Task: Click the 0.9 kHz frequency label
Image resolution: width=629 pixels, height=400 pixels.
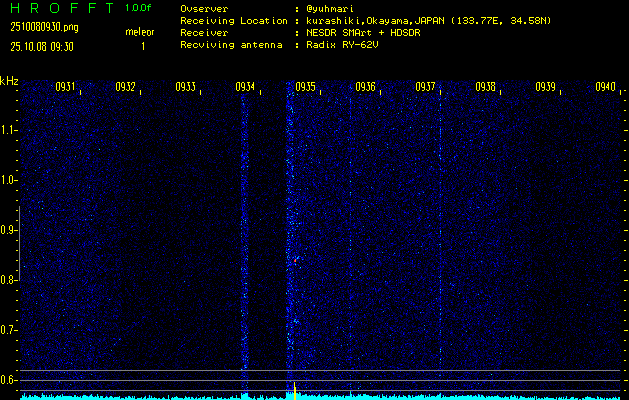Action: click(7, 230)
